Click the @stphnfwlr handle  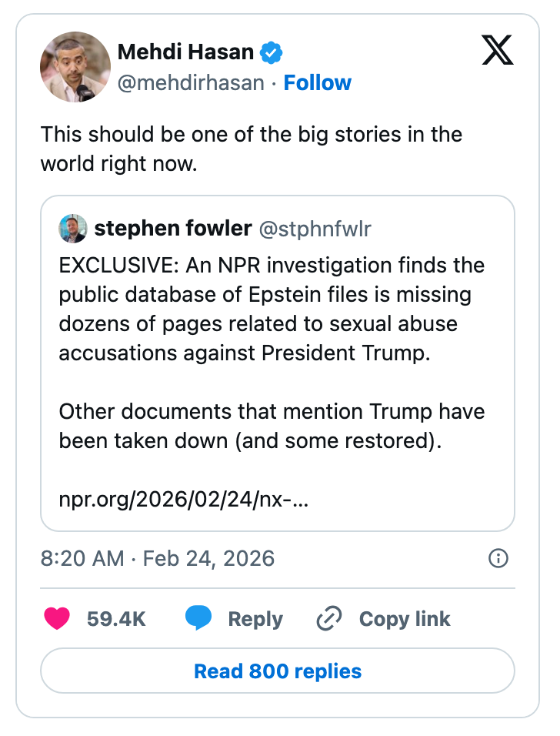click(315, 229)
